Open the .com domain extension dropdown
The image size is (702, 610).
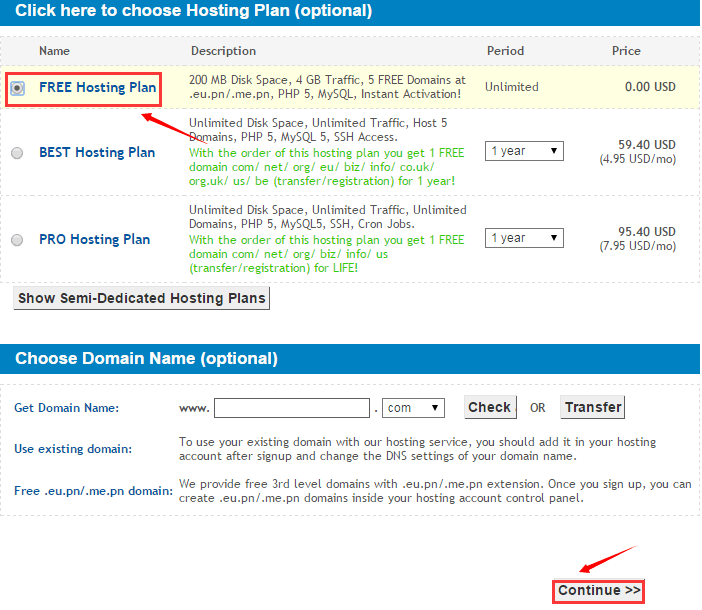coord(414,408)
